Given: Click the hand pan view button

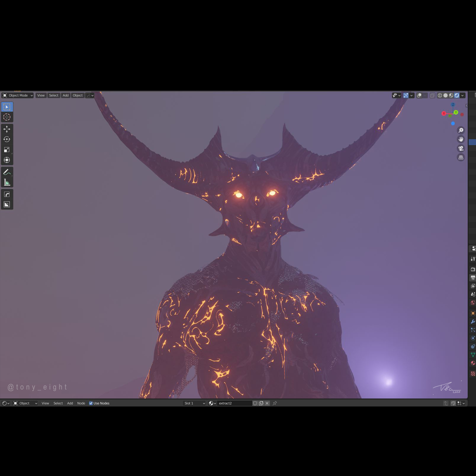Looking at the screenshot, I should (461, 139).
